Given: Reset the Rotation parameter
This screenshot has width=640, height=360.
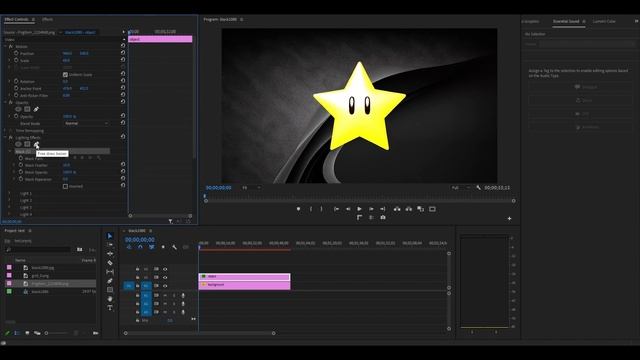Looking at the screenshot, I should pyautogui.click(x=123, y=81).
